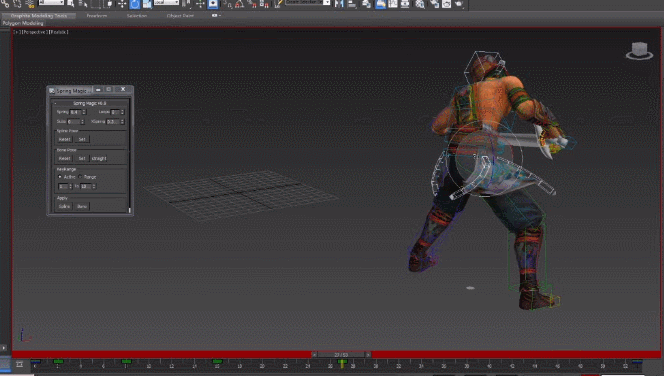The height and width of the screenshot is (376, 664).
Task: Toggle the Snaps toggle magnet icon
Action: click(x=227, y=4)
